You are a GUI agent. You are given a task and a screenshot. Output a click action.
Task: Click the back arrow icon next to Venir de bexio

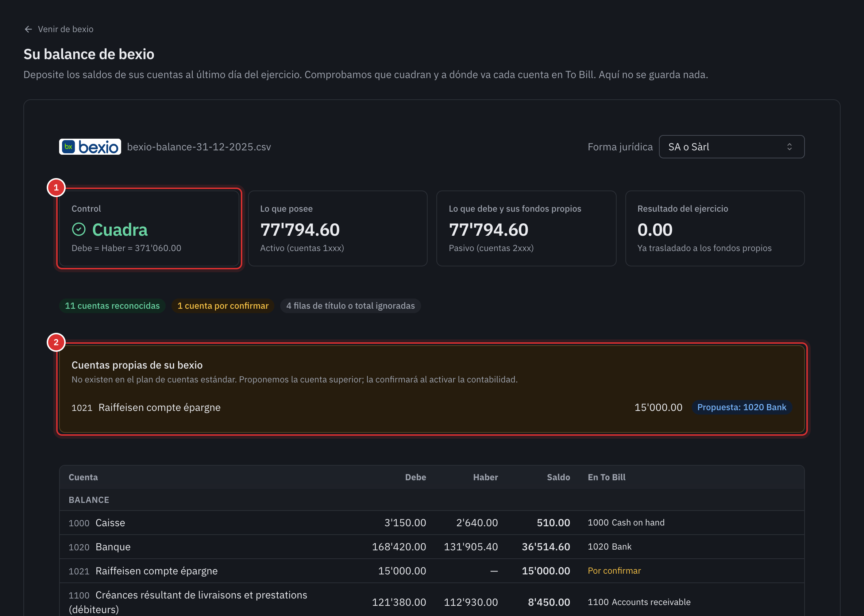coord(28,29)
